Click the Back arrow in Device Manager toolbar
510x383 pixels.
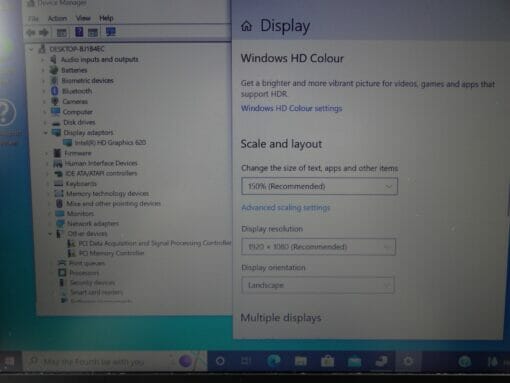pos(31,32)
